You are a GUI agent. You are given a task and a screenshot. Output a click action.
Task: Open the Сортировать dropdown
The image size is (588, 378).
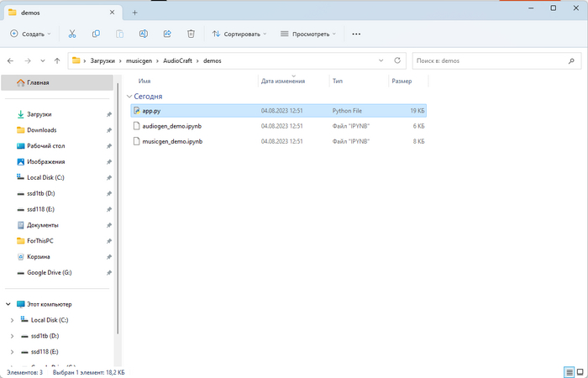239,34
